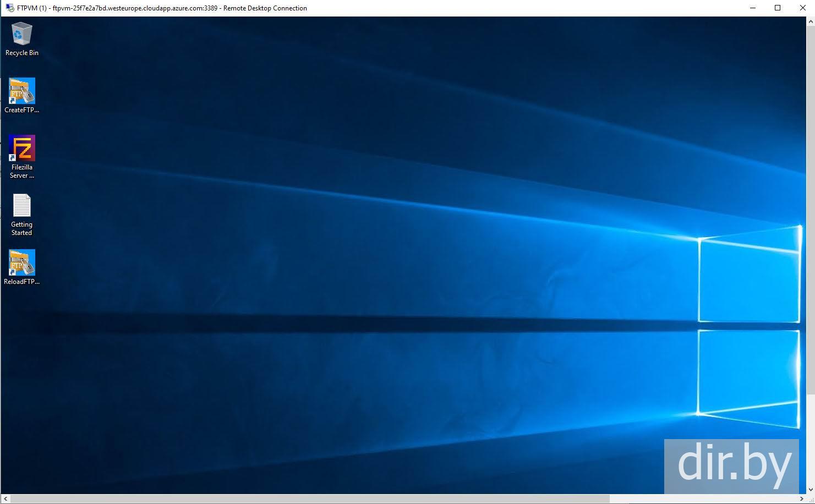This screenshot has width=815, height=504.
Task: Click the dir.by watermark logo
Action: pos(731,466)
